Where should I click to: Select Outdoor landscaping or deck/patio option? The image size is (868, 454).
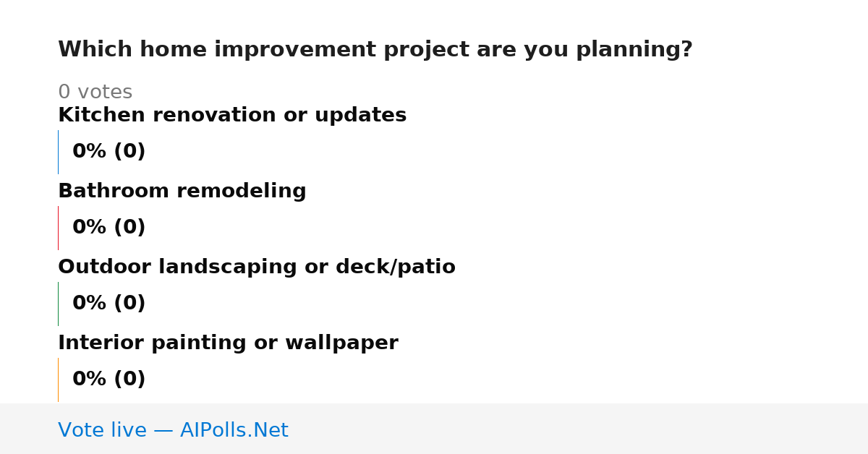point(257,267)
